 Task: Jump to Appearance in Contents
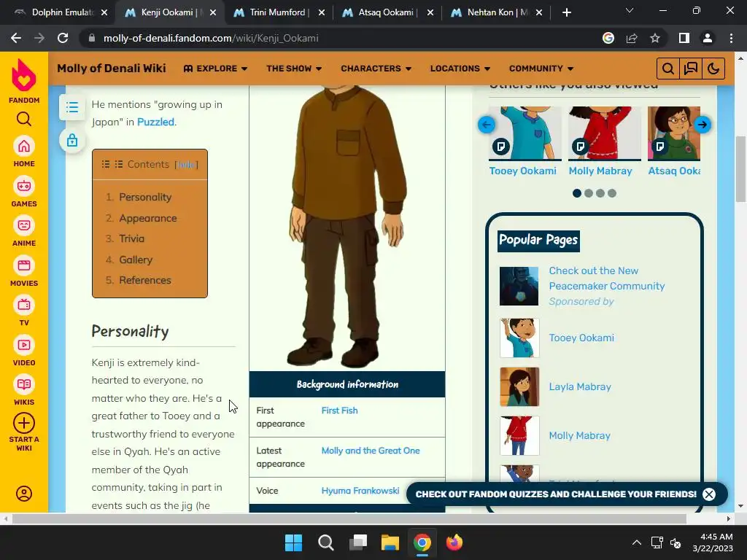click(x=147, y=218)
